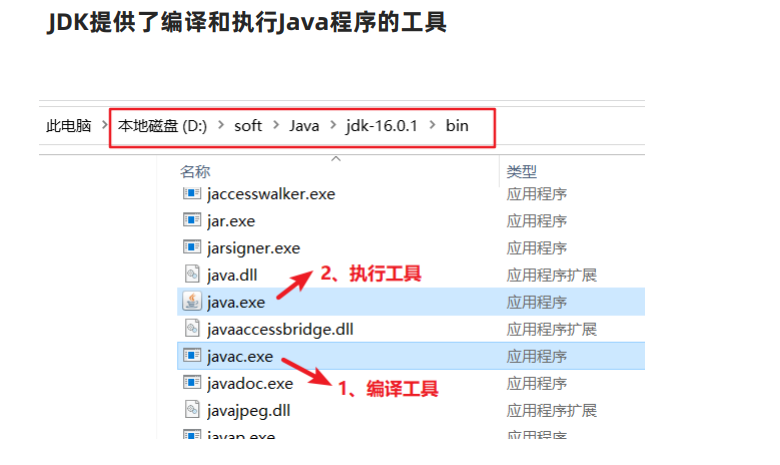Open the Java folder breadcrumb

(304, 126)
